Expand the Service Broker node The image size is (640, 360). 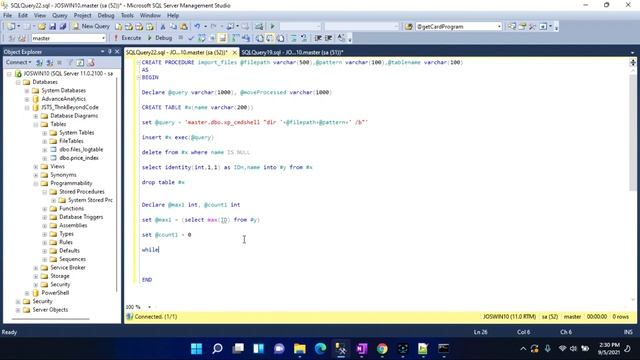pyautogui.click(x=36, y=268)
